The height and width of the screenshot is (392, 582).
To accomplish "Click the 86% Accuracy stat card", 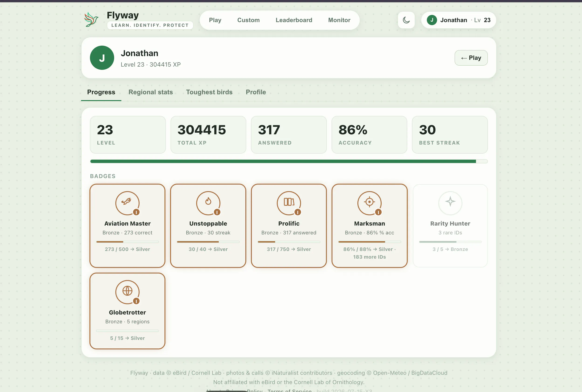I will click(369, 135).
